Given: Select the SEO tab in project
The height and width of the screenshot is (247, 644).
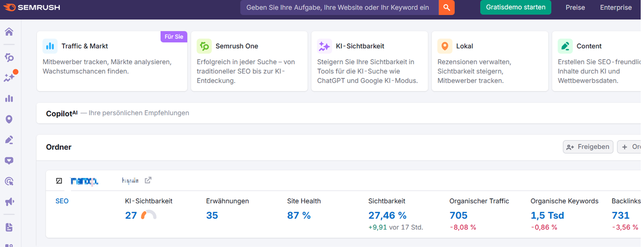Looking at the screenshot, I should click(x=62, y=201).
